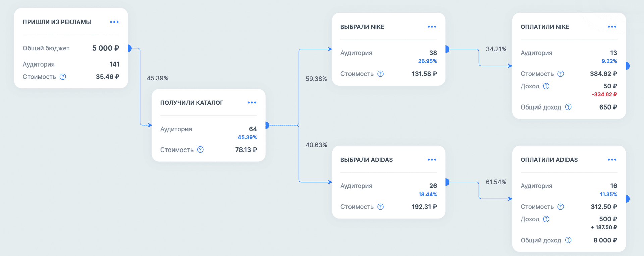Click output connector on ПРИШЛИ ИЗ РЕКЛАМЫ card
The width and height of the screenshot is (644, 256).
pyautogui.click(x=129, y=48)
